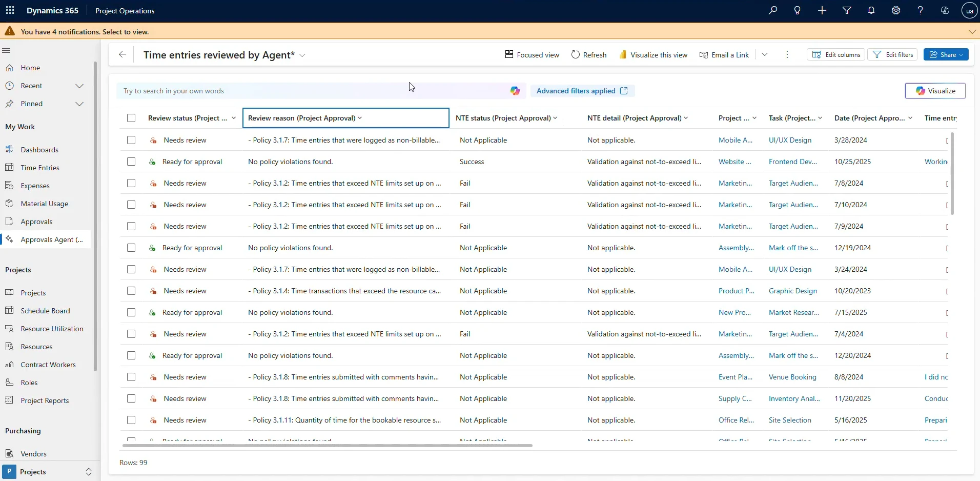Open the Review status column dropdown

[234, 118]
